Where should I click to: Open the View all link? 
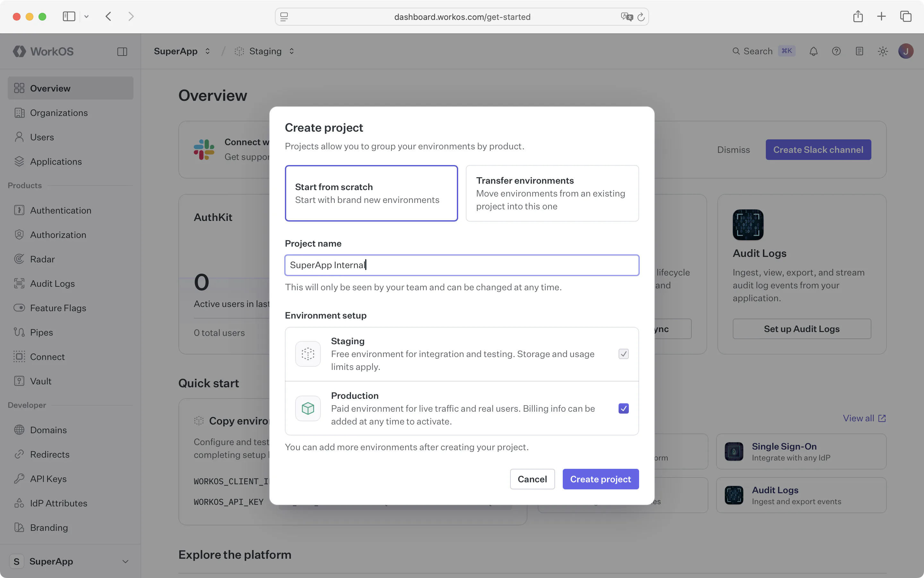coord(864,418)
